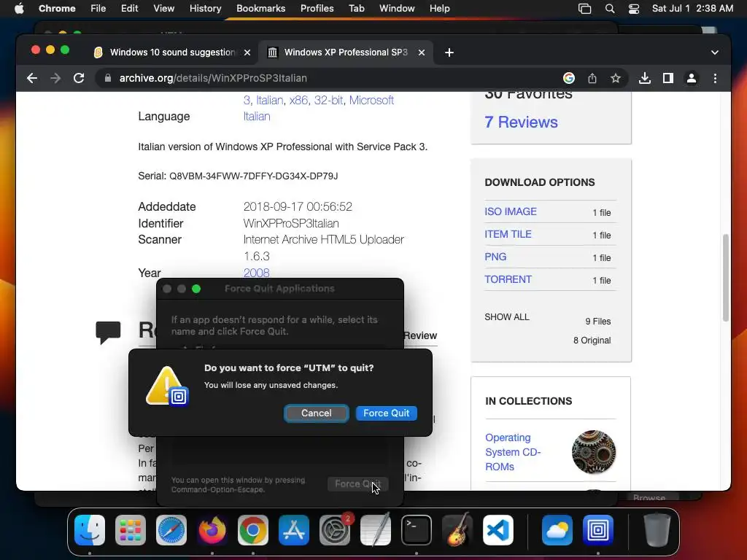Open Chrome downloads panel
Image resolution: width=747 pixels, height=560 pixels.
point(645,78)
